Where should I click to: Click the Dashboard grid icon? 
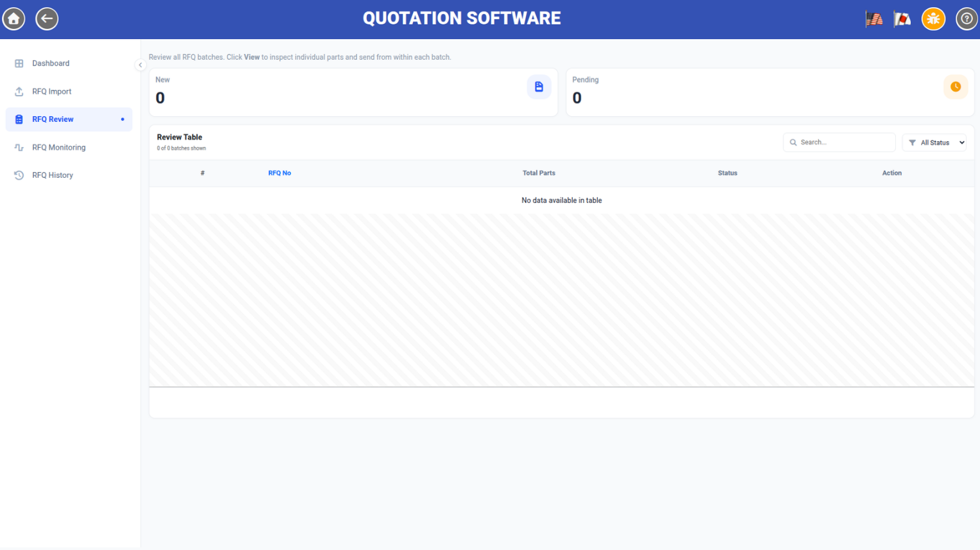[x=19, y=64]
